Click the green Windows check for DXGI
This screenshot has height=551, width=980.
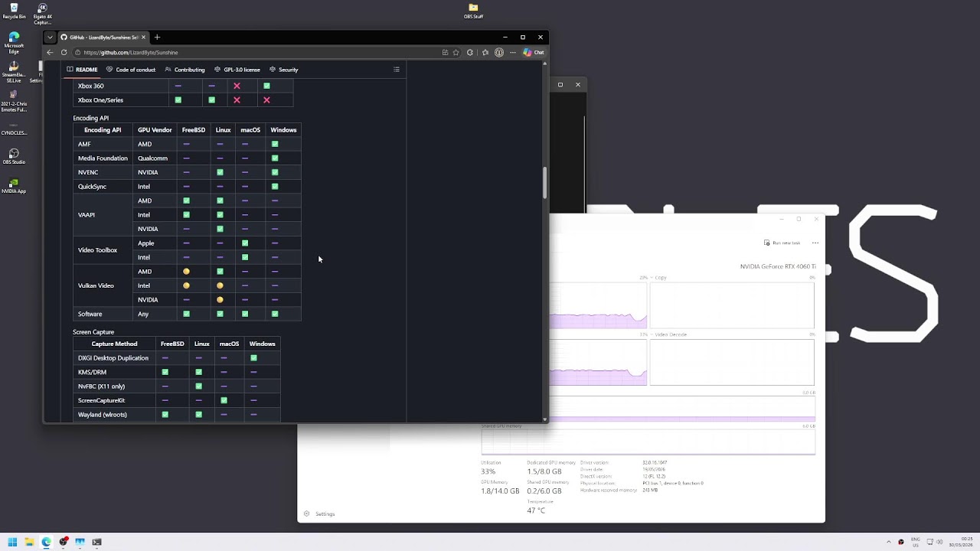pos(253,358)
